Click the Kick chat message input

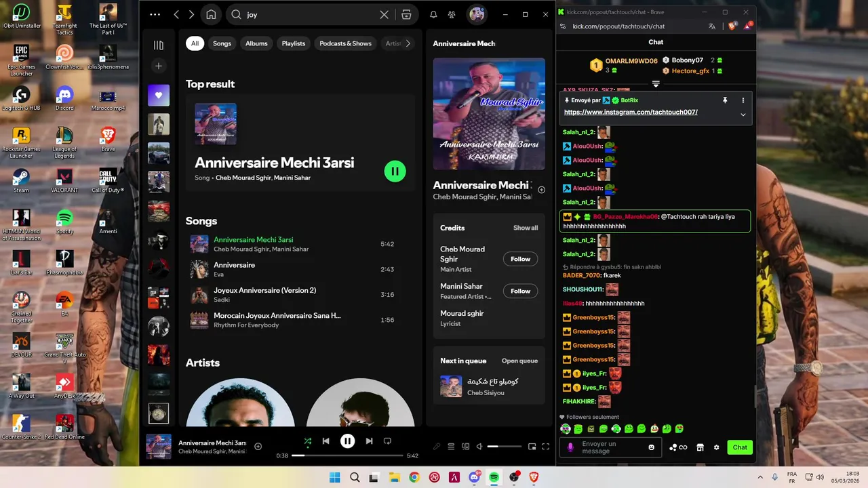point(611,447)
